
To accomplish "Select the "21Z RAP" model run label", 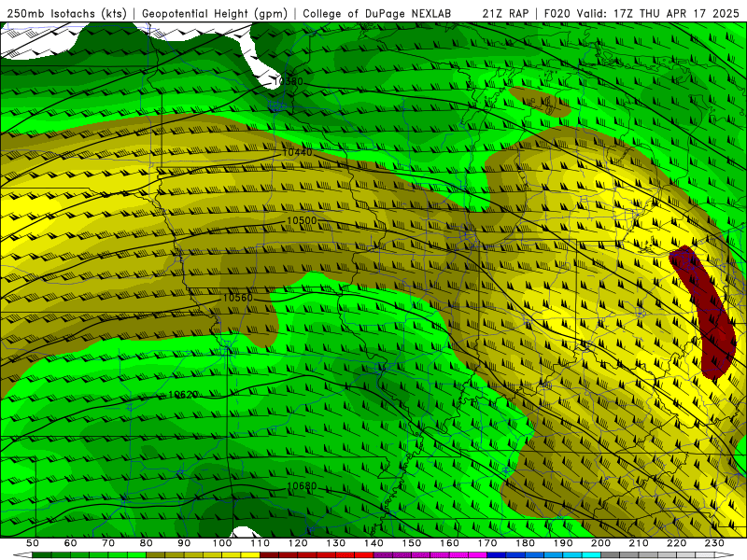I will click(505, 13).
